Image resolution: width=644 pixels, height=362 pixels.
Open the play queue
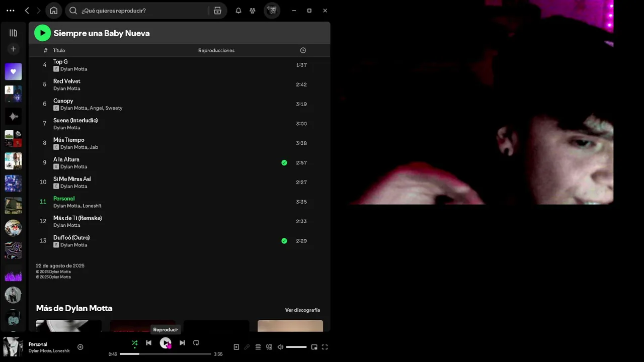(x=258, y=347)
